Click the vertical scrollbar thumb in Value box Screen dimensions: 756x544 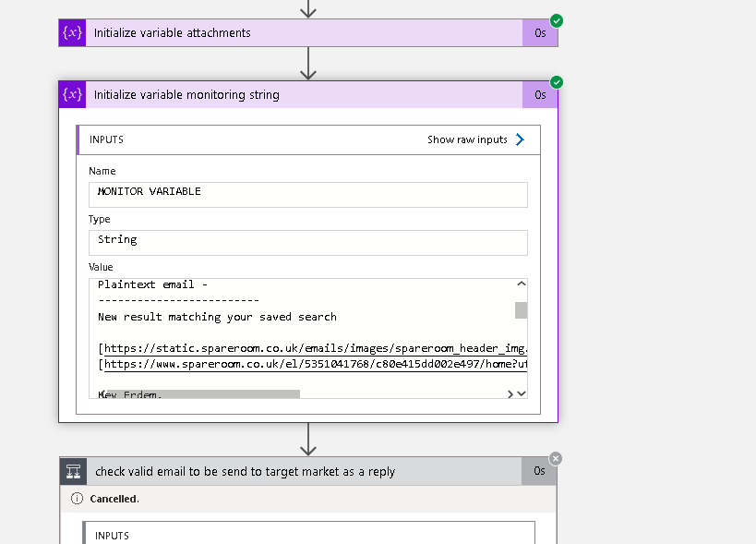pyautogui.click(x=522, y=310)
